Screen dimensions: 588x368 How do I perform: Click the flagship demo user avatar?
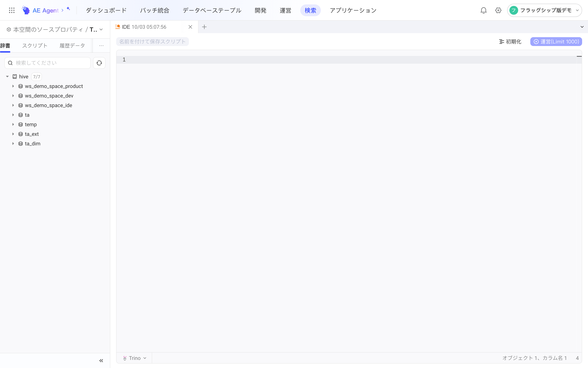[514, 10]
